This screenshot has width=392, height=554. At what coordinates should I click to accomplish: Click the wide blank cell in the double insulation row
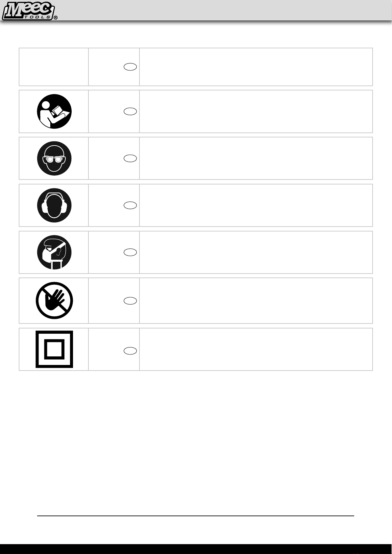[256, 349]
